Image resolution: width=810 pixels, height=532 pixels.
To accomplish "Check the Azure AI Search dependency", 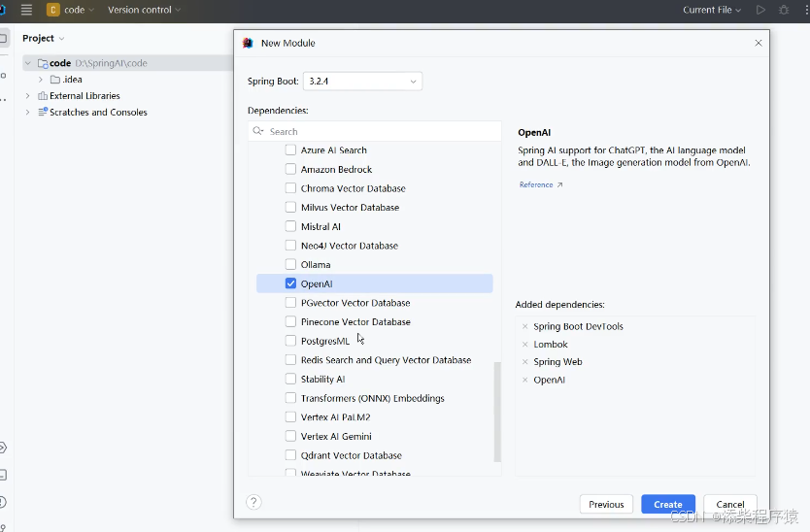I will [290, 150].
